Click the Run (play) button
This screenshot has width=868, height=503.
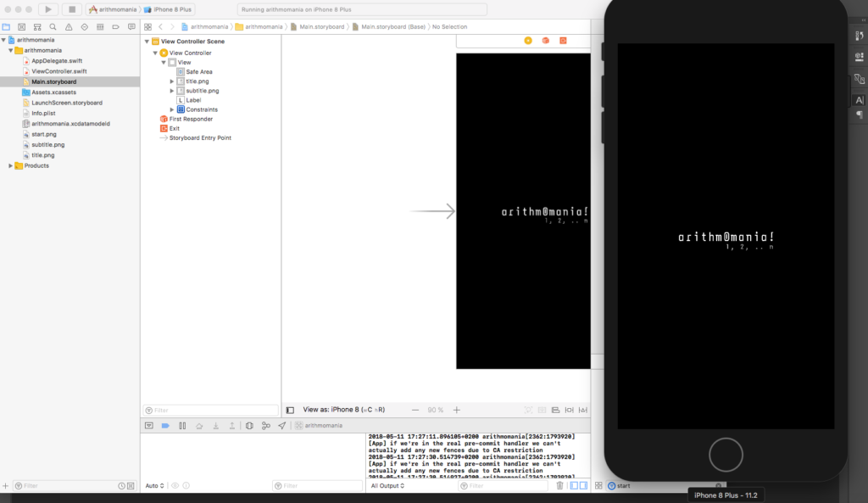coord(48,9)
